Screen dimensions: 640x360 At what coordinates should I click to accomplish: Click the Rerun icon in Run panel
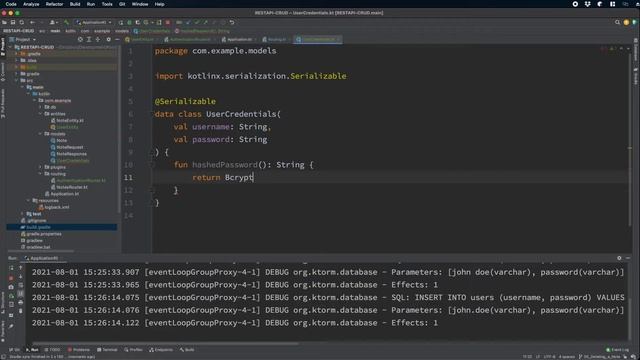click(11, 268)
